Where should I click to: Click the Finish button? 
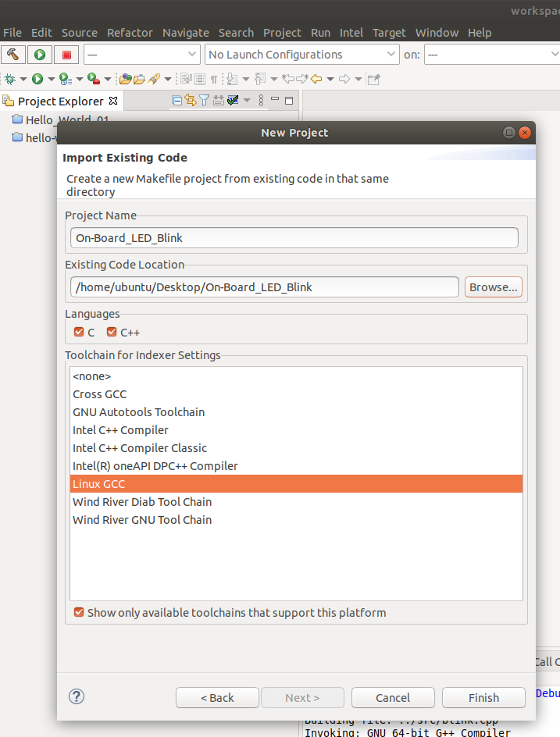point(483,698)
